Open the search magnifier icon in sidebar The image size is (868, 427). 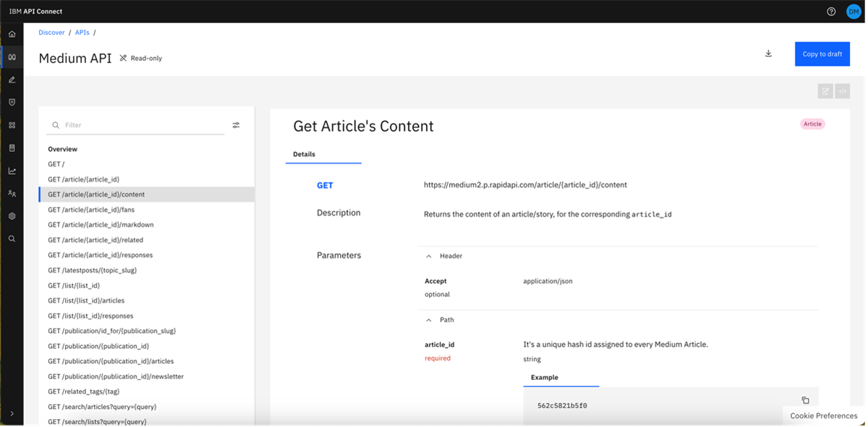(x=12, y=239)
